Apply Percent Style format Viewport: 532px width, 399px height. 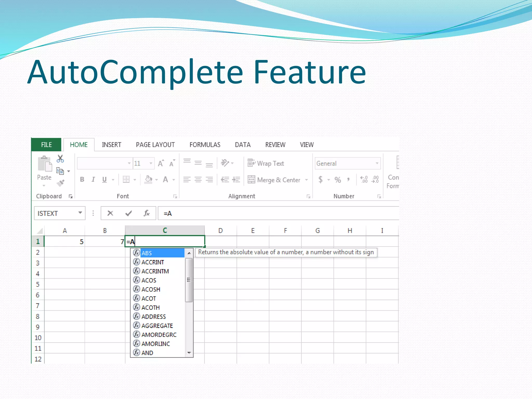[x=338, y=179]
